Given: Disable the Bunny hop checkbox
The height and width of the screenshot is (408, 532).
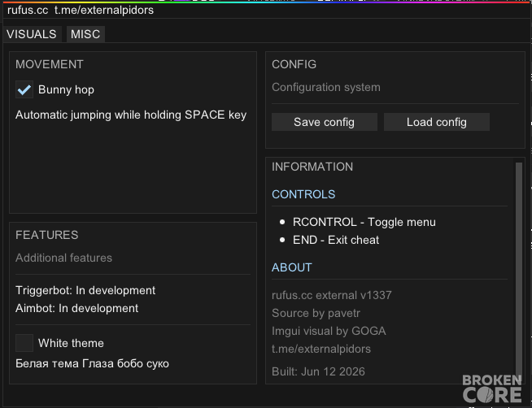Looking at the screenshot, I should coord(24,89).
